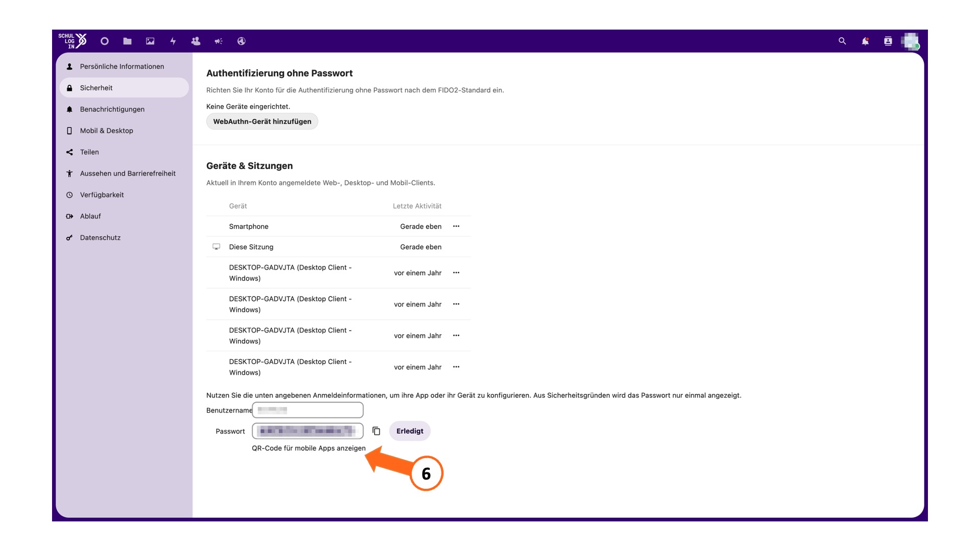The width and height of the screenshot is (980, 551).
Task: Open actions menu for third DESKTOP-GADVJTA entry
Action: (x=456, y=336)
